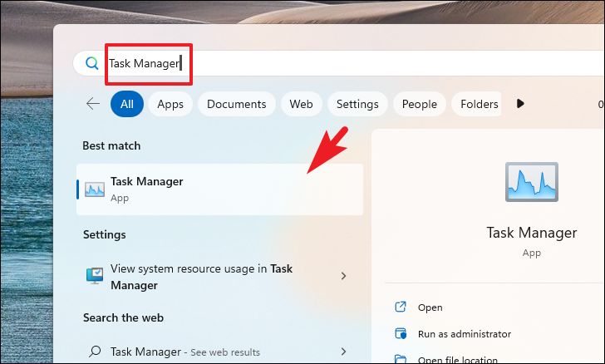The image size is (605, 364).
Task: Switch to the Settings filter
Action: [357, 104]
